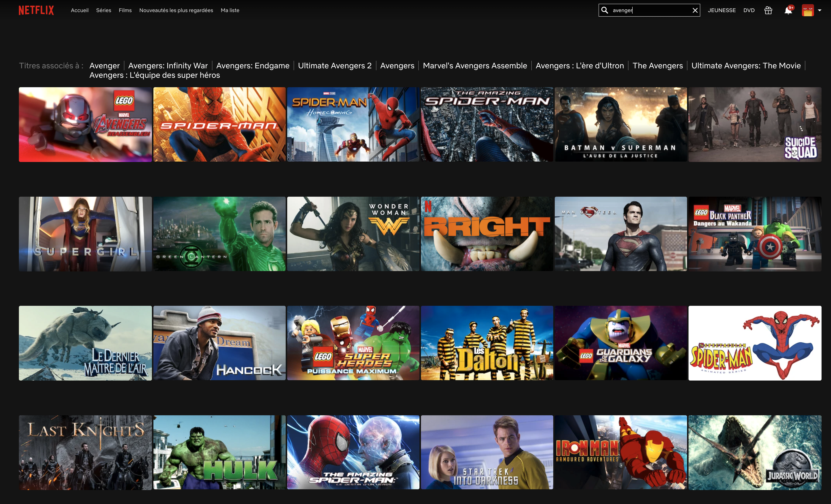Open Batman v Superman thumbnail
The image size is (831, 504).
pos(621,125)
